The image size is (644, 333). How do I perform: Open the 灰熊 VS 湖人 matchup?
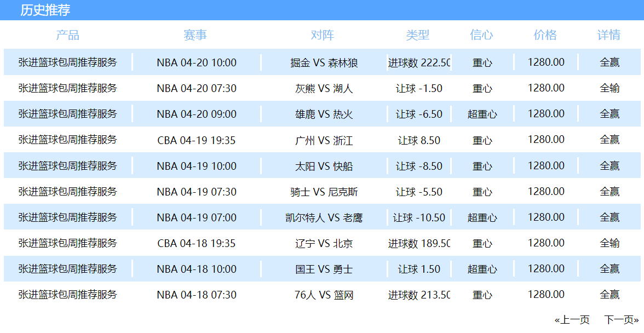point(324,88)
